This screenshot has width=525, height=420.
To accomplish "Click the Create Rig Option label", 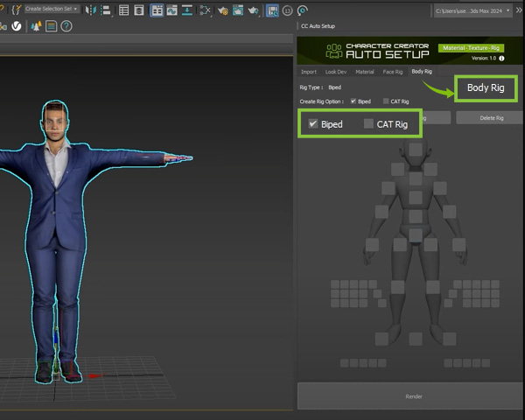I will (x=322, y=101).
